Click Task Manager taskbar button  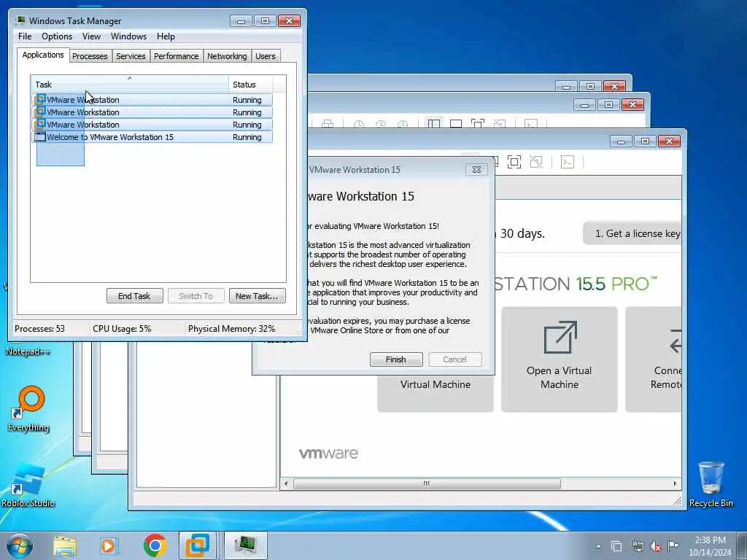pyautogui.click(x=245, y=545)
